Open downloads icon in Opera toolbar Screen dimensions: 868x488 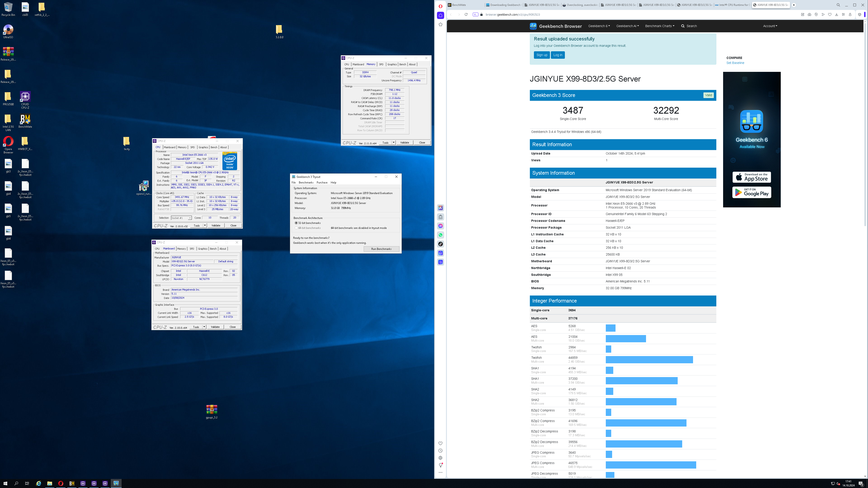click(x=837, y=14)
